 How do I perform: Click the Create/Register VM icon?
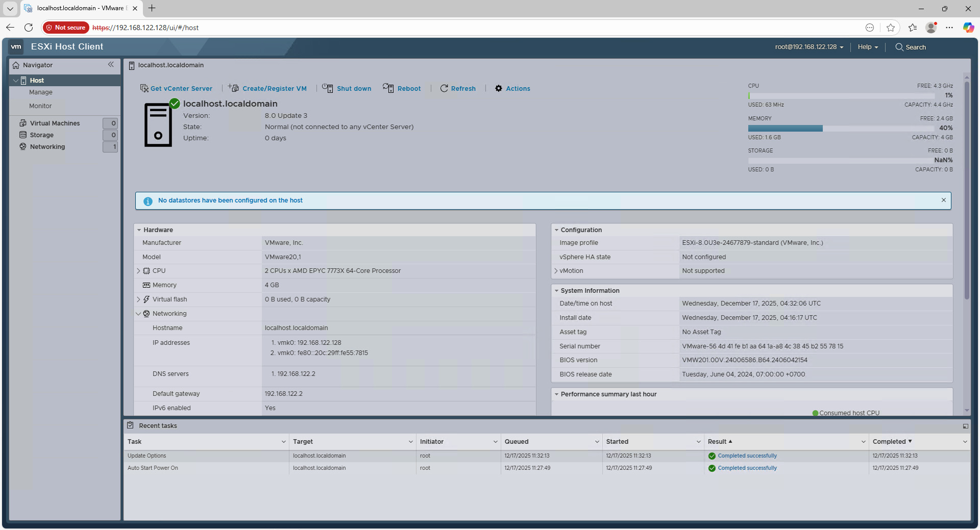pos(234,88)
